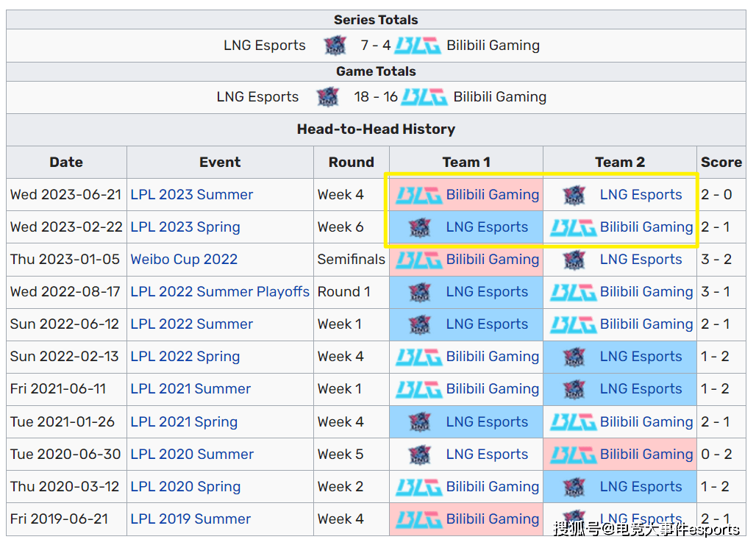
Task: Go to the LPL 2021 Summer event page
Action: click(190, 389)
